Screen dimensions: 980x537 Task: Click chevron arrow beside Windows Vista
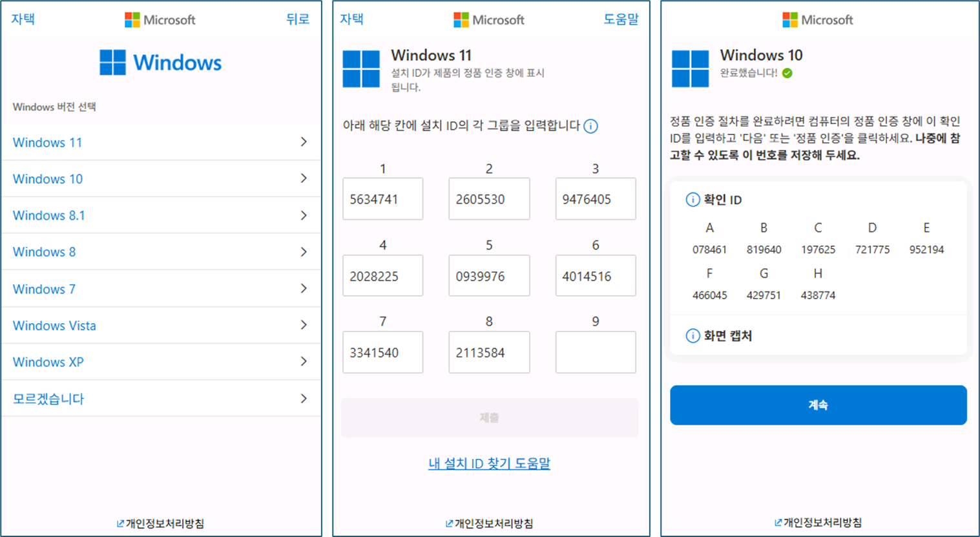point(304,325)
